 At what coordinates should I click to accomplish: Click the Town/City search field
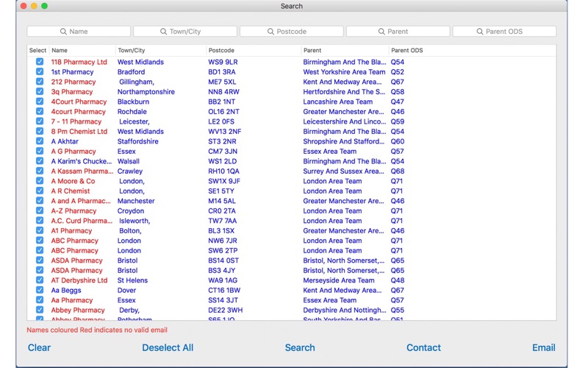[185, 32]
